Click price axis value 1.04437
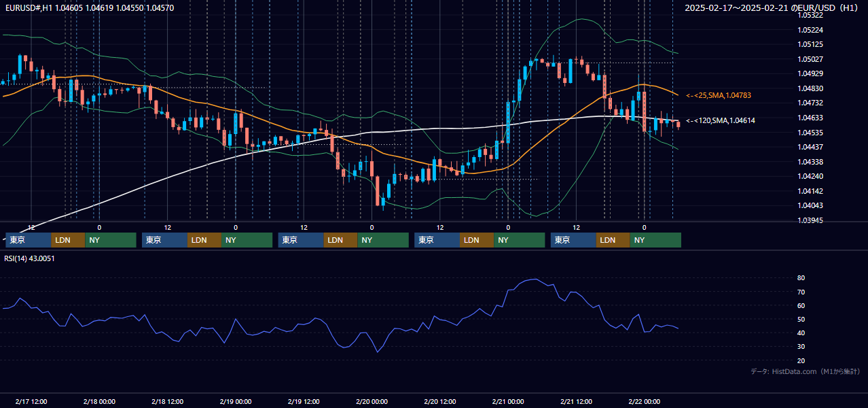The image size is (868, 408). tap(810, 147)
